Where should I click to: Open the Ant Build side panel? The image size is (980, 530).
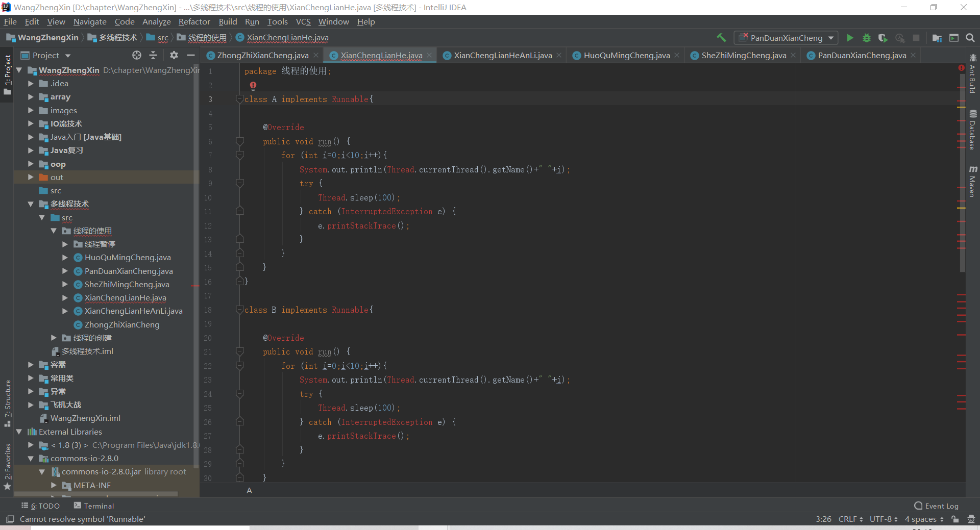point(973,73)
